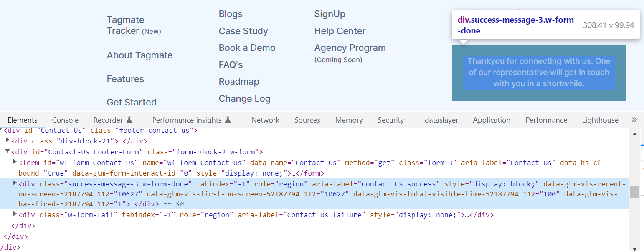Expand the w-form-fail div node

coord(15,214)
